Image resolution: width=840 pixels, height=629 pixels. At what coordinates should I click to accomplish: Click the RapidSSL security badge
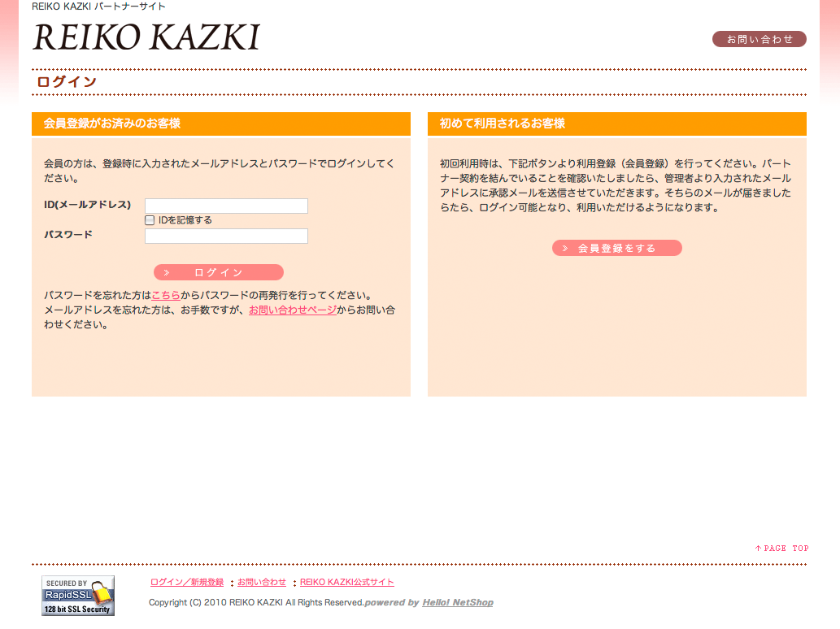(78, 596)
